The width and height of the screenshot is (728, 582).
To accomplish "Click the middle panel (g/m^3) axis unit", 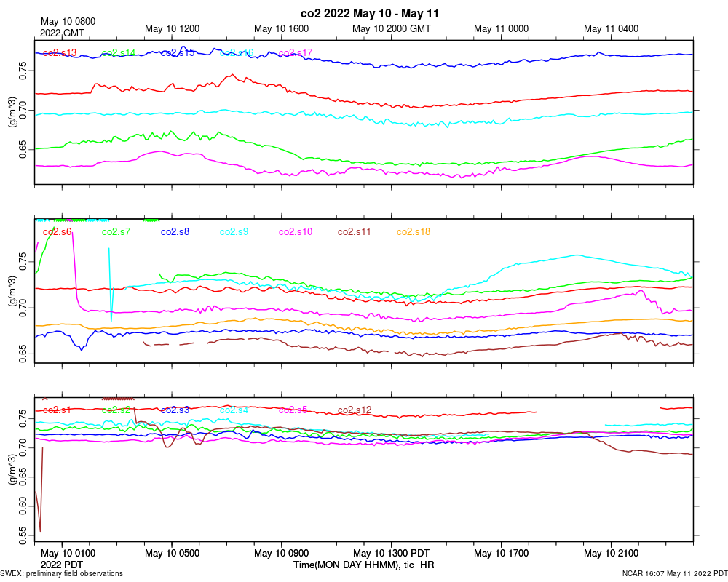I will [x=12, y=291].
